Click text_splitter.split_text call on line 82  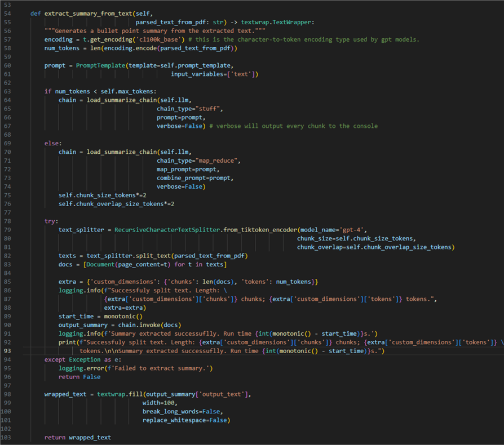167,256
